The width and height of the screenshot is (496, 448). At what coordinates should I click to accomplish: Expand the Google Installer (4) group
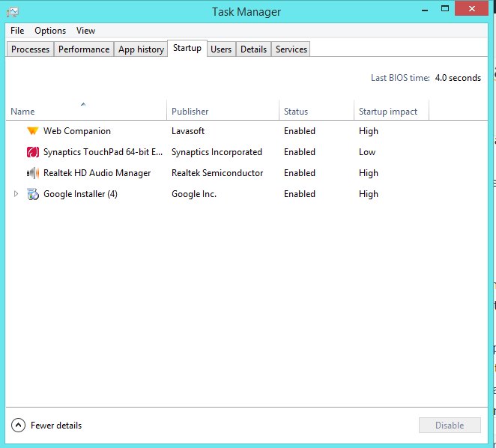point(16,193)
